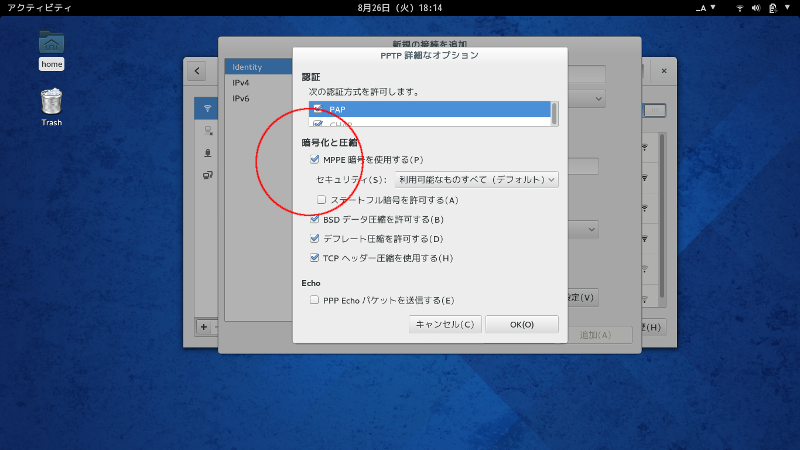The width and height of the screenshot is (800, 450).
Task: Open the home folder desktop icon
Action: 52,50
